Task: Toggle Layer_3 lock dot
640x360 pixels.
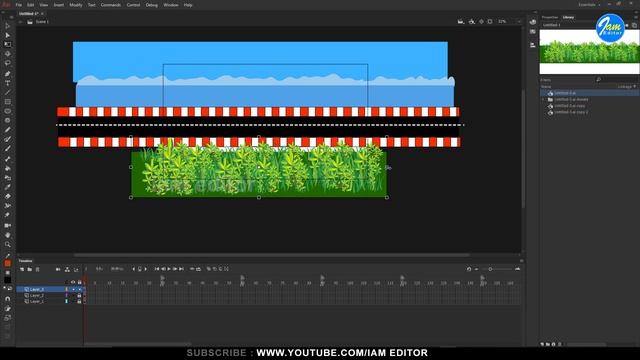Action: pyautogui.click(x=80, y=289)
